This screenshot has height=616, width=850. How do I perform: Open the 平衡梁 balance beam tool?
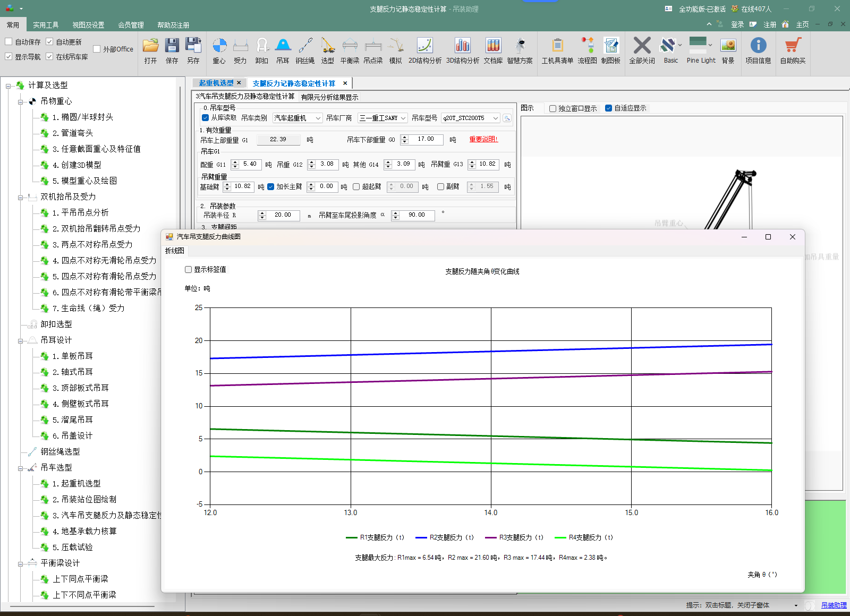pos(350,51)
